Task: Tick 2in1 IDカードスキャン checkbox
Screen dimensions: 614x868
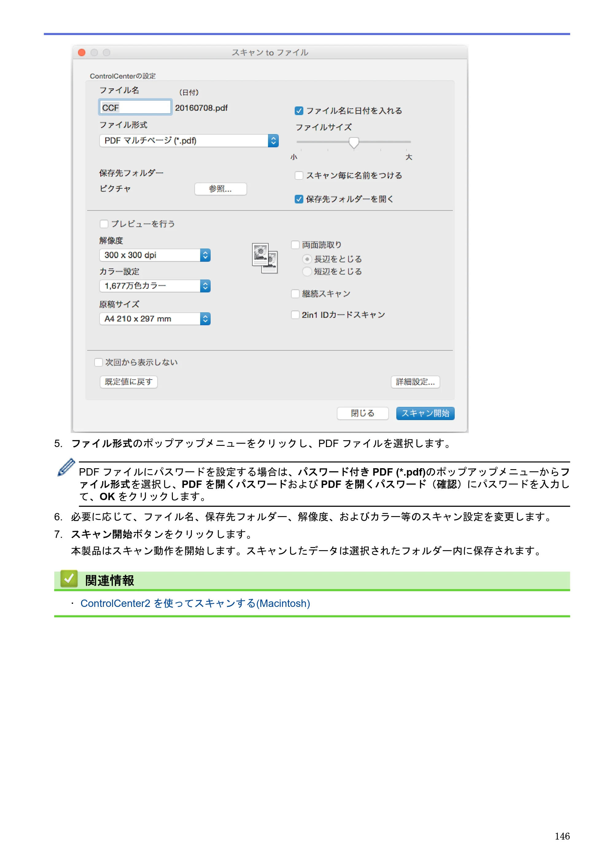Action: (295, 314)
